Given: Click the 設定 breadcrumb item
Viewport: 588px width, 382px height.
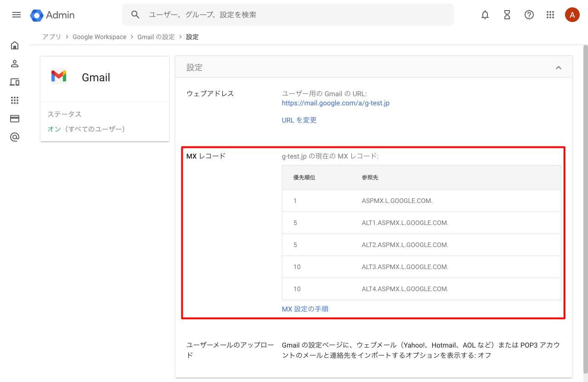Looking at the screenshot, I should click(x=192, y=37).
